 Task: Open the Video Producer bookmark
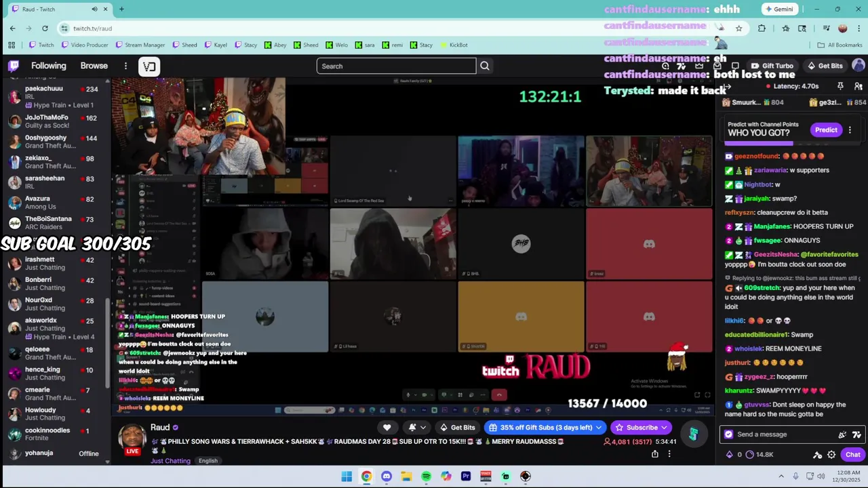pyautogui.click(x=85, y=45)
